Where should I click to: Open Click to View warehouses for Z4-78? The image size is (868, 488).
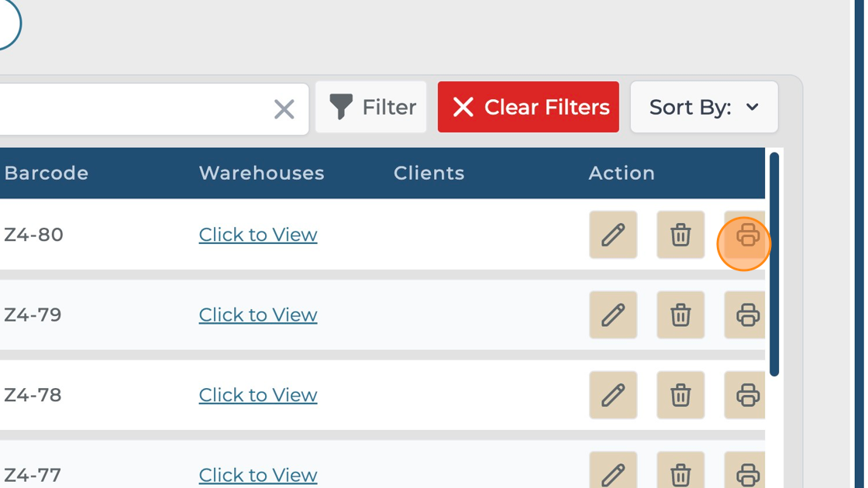tap(257, 395)
